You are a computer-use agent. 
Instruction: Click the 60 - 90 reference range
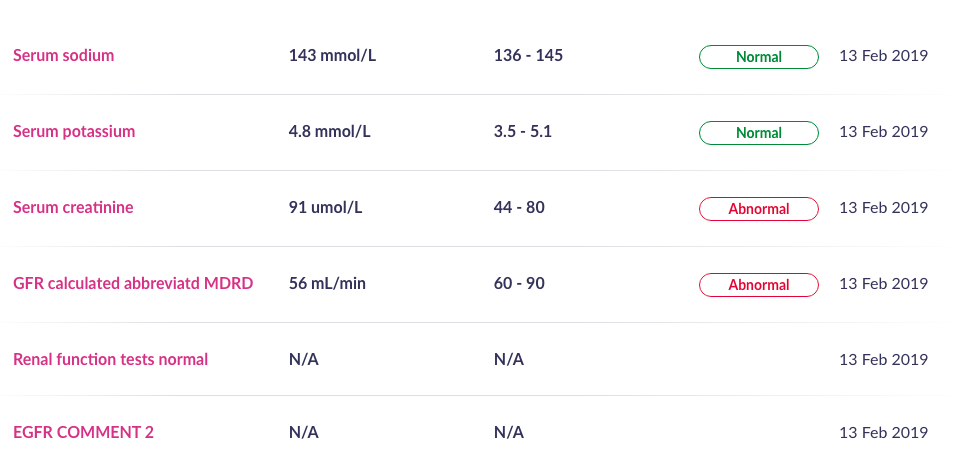coord(519,284)
